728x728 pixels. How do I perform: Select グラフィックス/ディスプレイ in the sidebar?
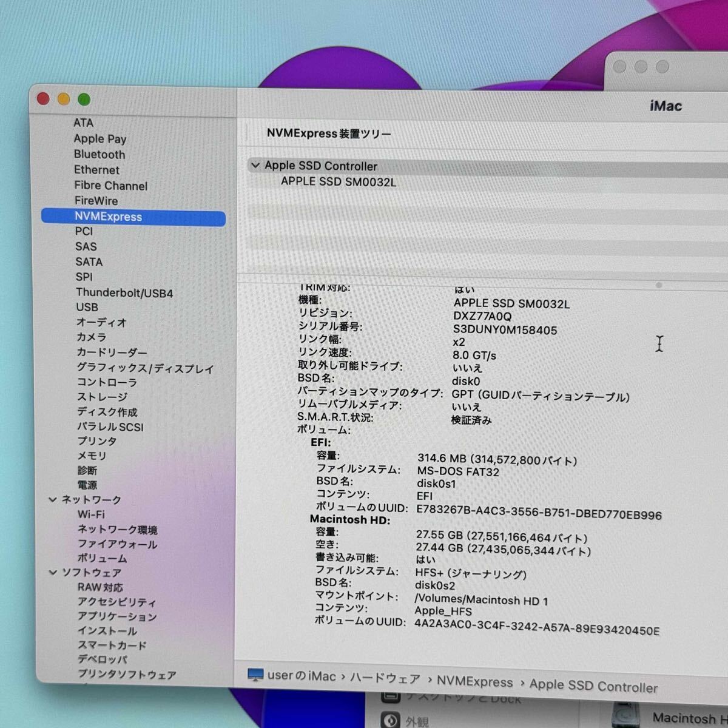point(145,368)
